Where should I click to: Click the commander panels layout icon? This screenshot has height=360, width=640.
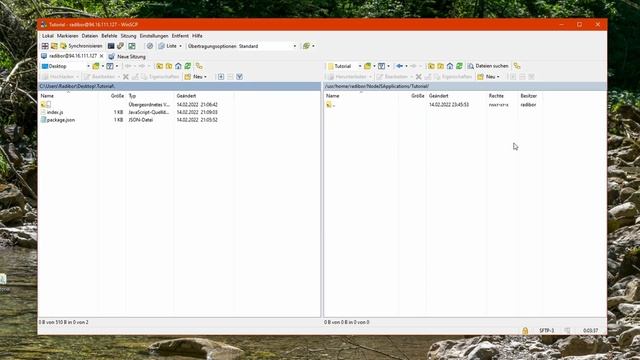(x=45, y=46)
